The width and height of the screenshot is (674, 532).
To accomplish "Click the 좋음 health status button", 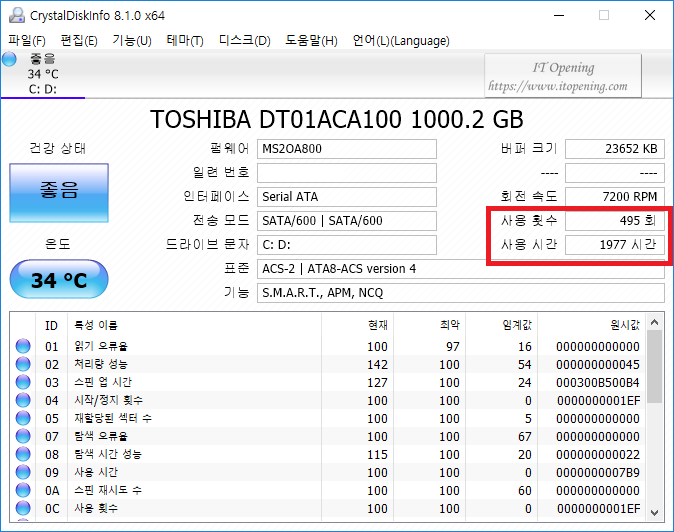I will (x=59, y=193).
